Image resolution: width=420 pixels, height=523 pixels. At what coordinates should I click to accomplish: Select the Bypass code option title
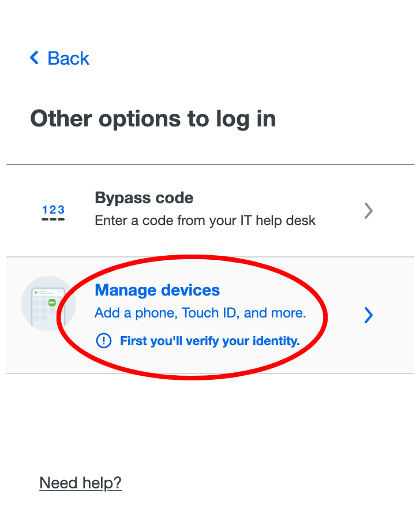click(144, 198)
